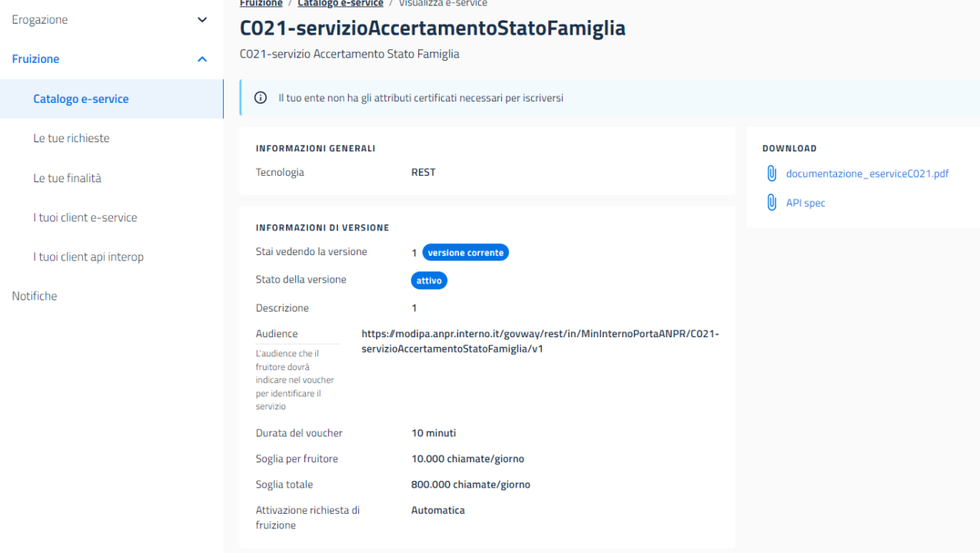Download the API spec file
The image size is (980, 553).
point(805,202)
